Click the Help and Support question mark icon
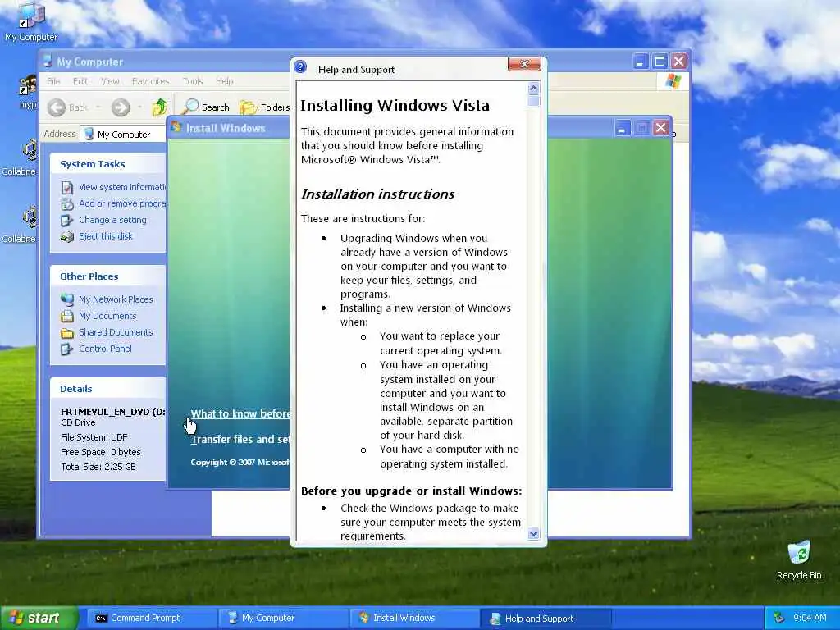The width and height of the screenshot is (840, 630). click(x=300, y=67)
